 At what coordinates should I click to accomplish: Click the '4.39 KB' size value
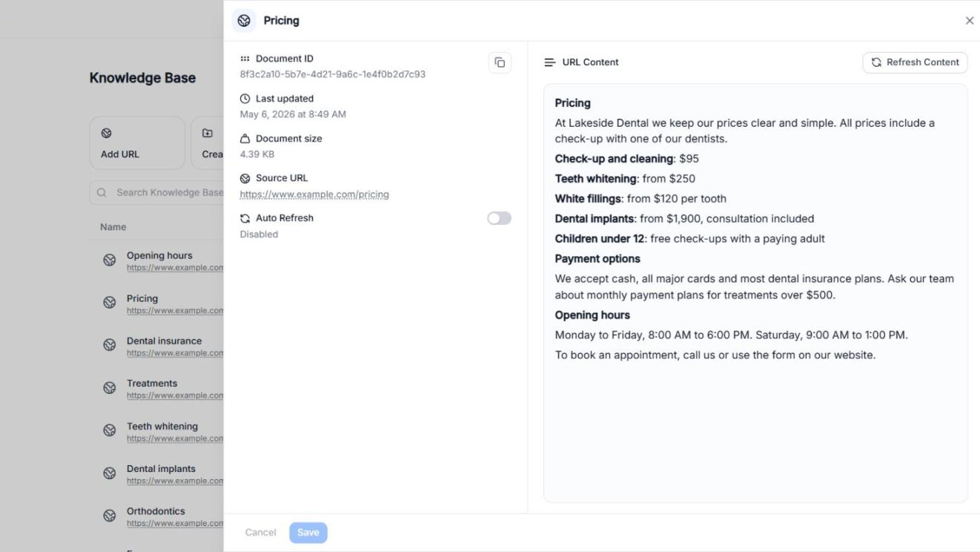pyautogui.click(x=257, y=154)
